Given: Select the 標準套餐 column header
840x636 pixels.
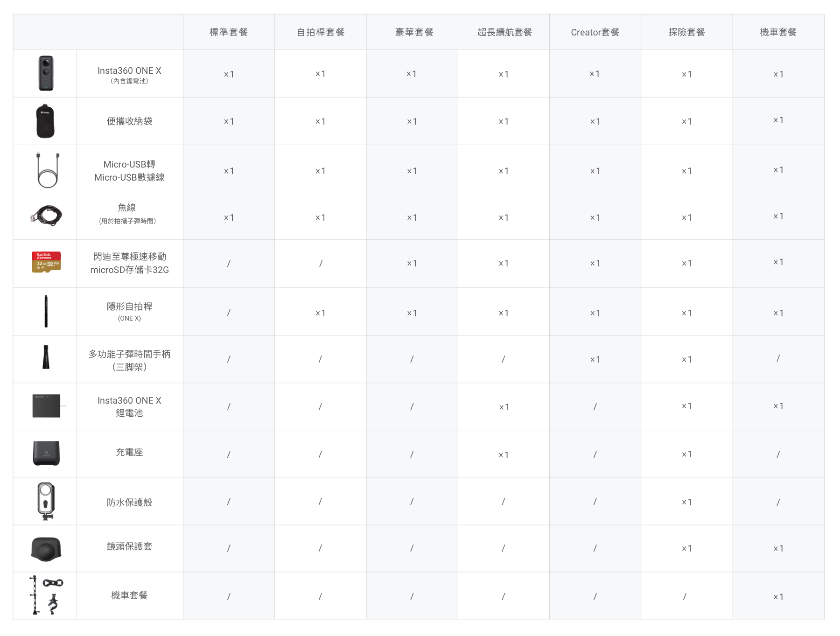Looking at the screenshot, I should tap(229, 32).
